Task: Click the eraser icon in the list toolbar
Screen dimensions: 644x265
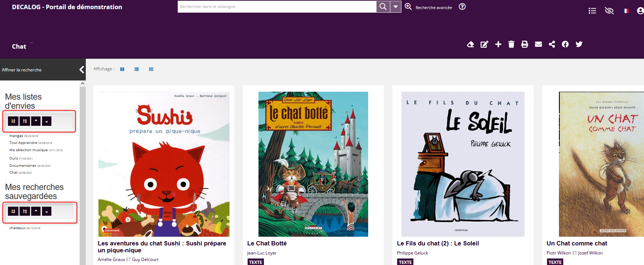Action: pyautogui.click(x=470, y=44)
